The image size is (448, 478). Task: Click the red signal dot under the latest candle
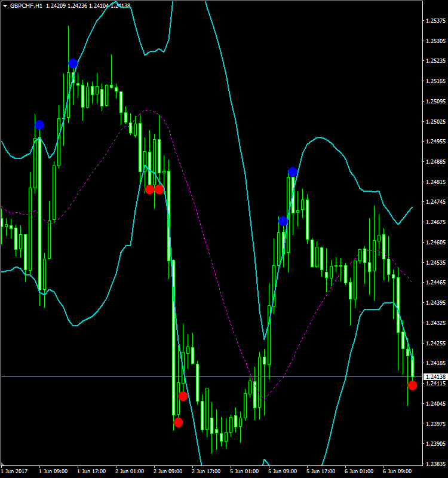click(412, 385)
